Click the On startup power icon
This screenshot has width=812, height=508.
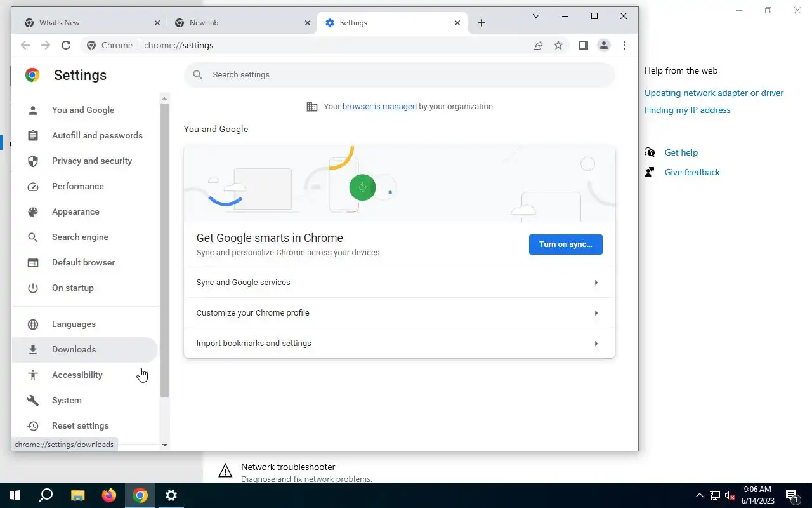click(x=33, y=288)
